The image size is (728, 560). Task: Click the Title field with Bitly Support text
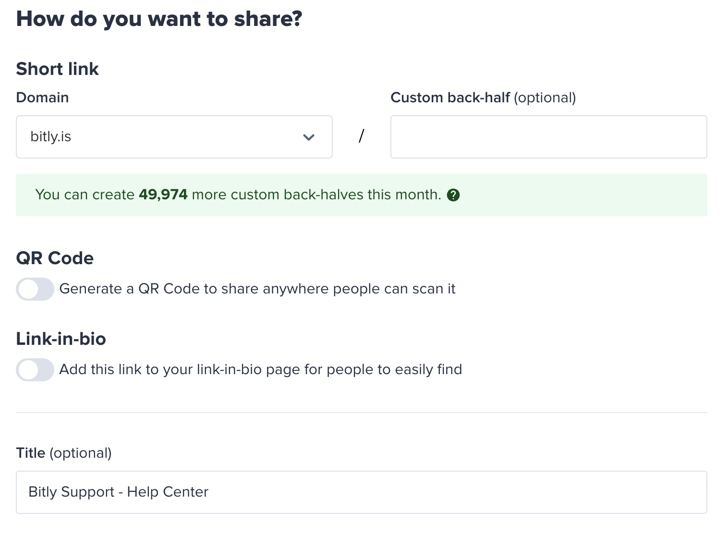pos(361,492)
